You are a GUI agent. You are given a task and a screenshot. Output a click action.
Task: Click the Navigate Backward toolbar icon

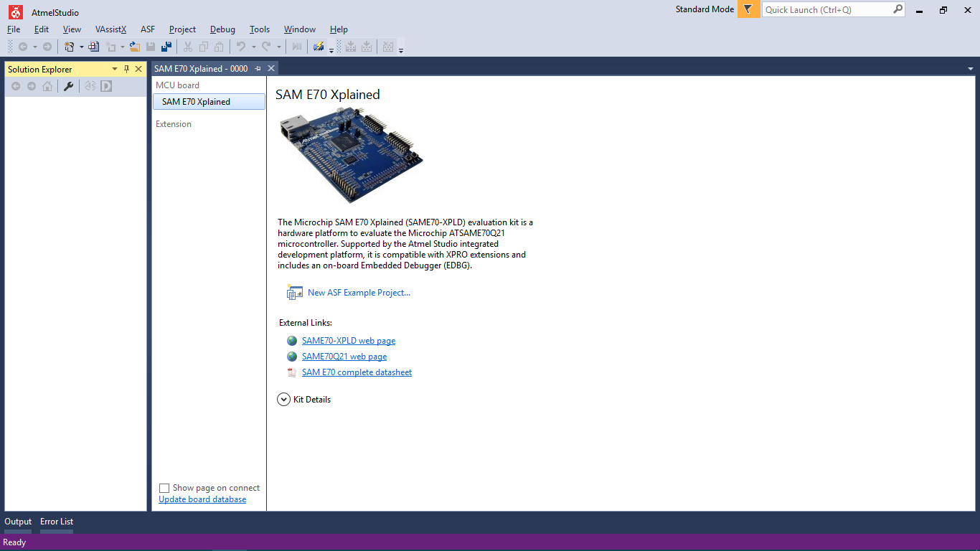(23, 47)
